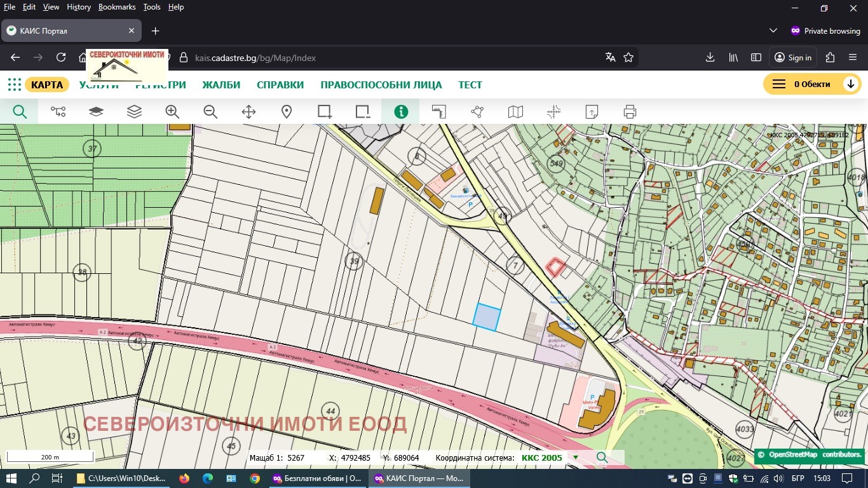
Task: Select the ruler measurement tool
Action: click(x=438, y=111)
